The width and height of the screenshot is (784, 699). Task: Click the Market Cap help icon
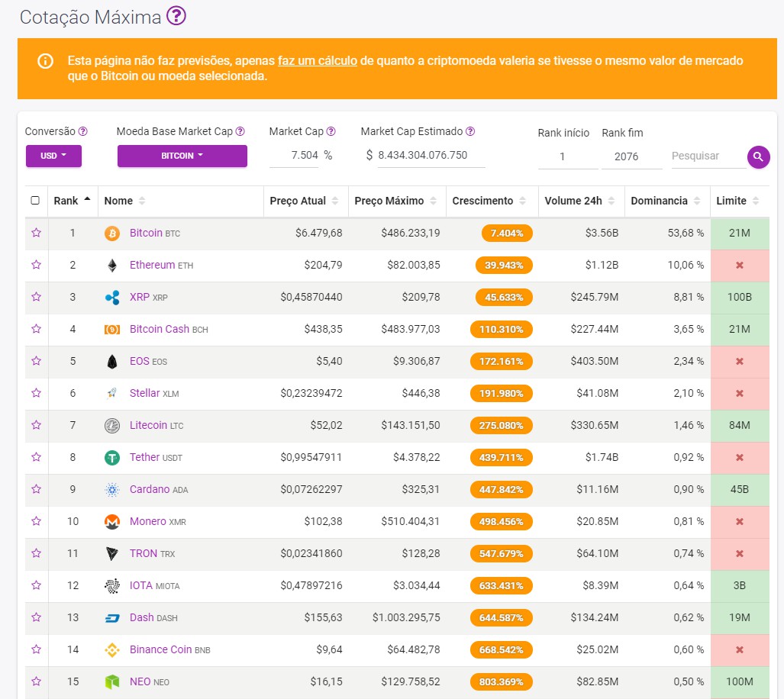pyautogui.click(x=331, y=131)
